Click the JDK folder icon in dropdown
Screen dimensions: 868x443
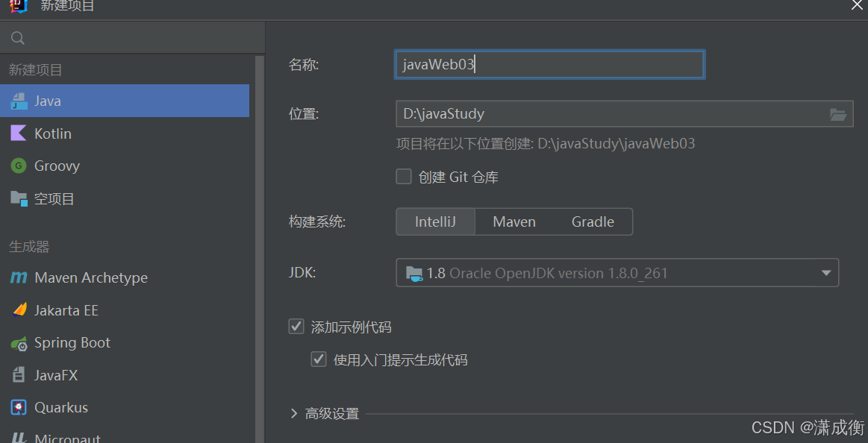tap(415, 273)
